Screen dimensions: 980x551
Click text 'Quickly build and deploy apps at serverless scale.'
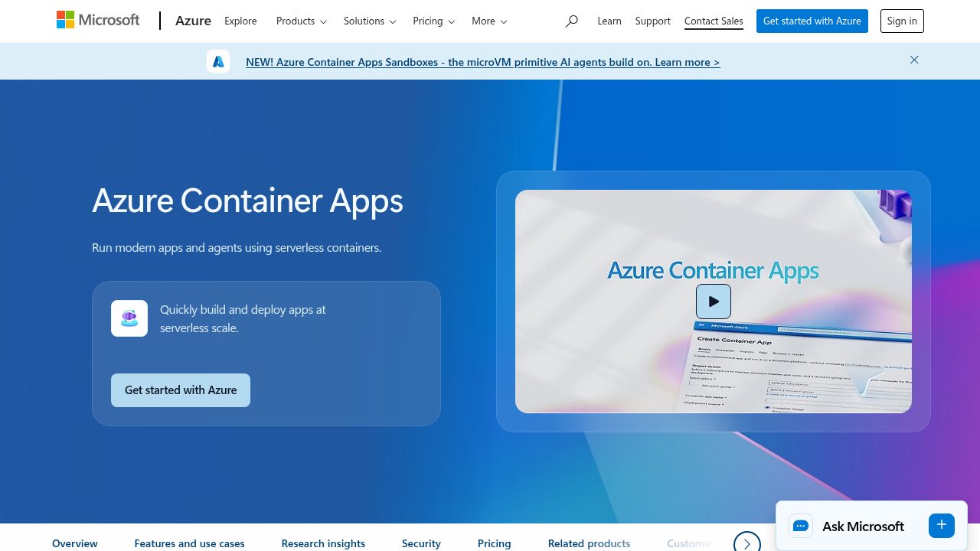coord(243,319)
